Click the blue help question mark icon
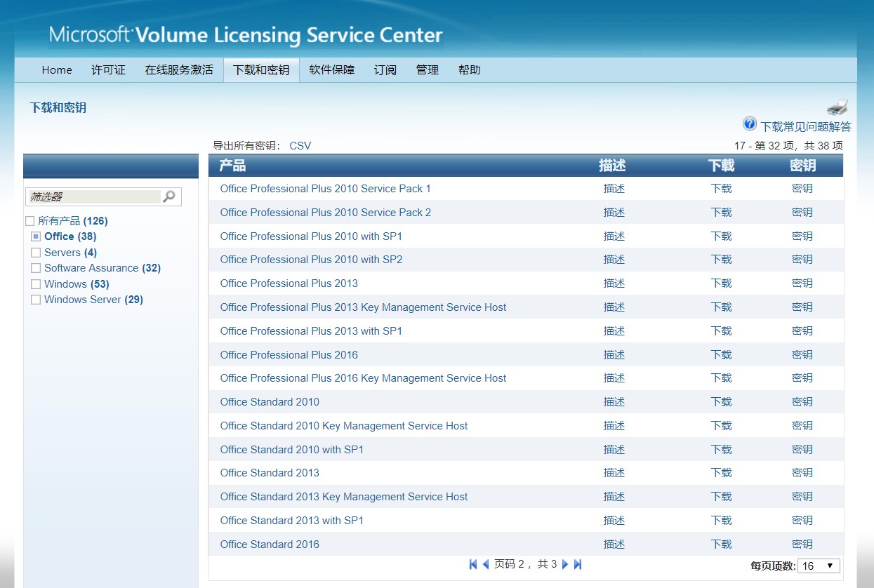 750,124
